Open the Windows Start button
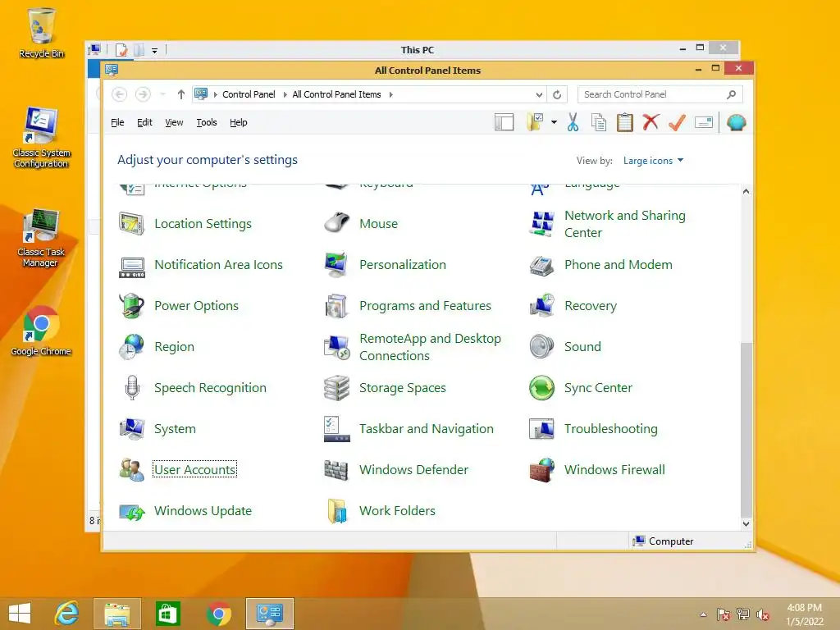Viewport: 840px width, 630px height. pyautogui.click(x=20, y=614)
